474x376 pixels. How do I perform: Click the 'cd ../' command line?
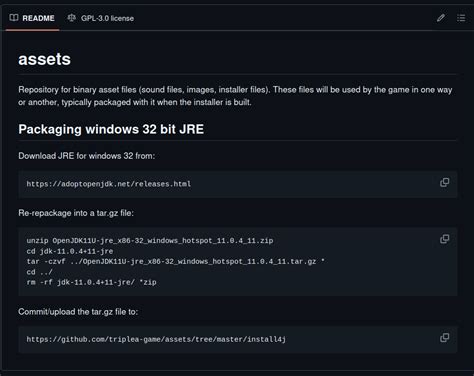(x=39, y=272)
